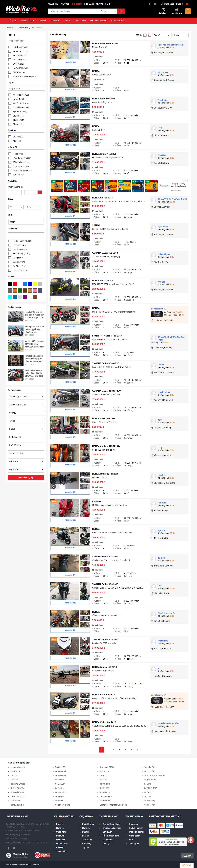Click the PAGE TOP button

pos(187,856)
